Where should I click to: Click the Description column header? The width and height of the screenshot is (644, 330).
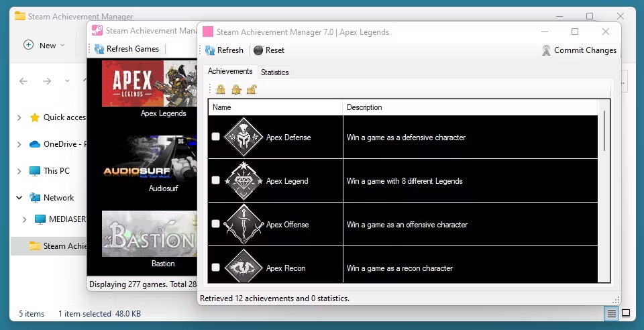click(x=470, y=107)
